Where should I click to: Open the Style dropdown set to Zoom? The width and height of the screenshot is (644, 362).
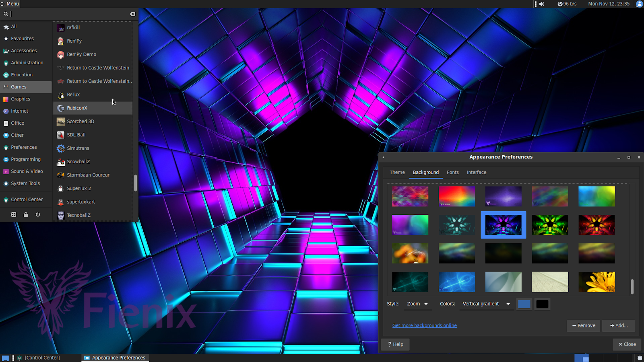click(x=417, y=304)
